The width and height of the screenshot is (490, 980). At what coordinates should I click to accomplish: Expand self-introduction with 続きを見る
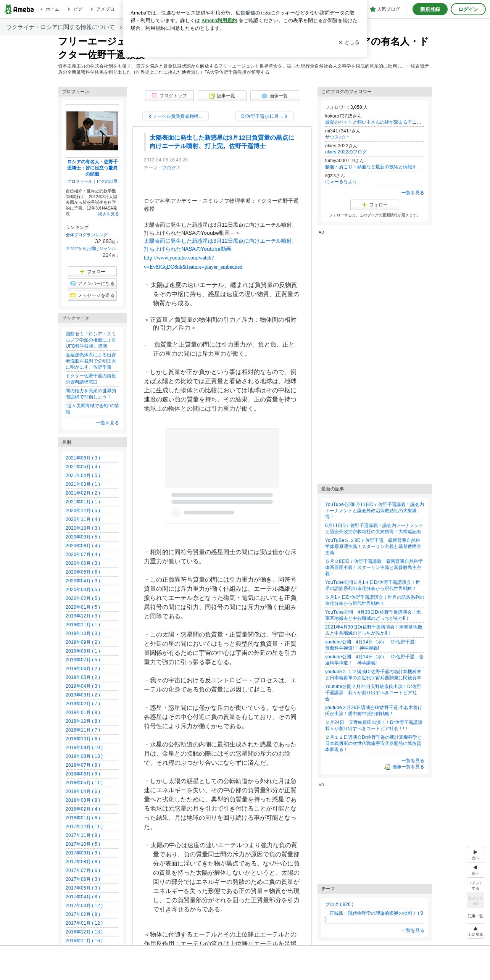pos(108,214)
